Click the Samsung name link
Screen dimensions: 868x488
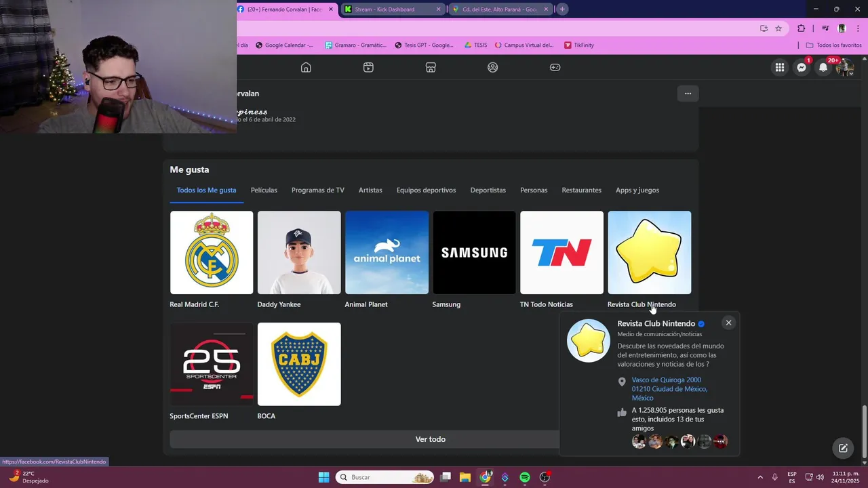[x=446, y=304]
